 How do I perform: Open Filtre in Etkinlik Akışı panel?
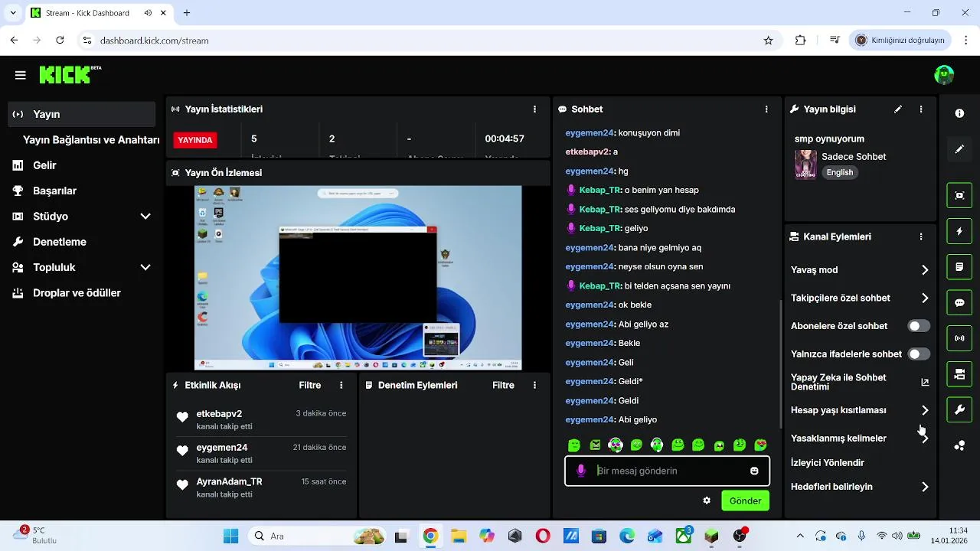coord(310,385)
